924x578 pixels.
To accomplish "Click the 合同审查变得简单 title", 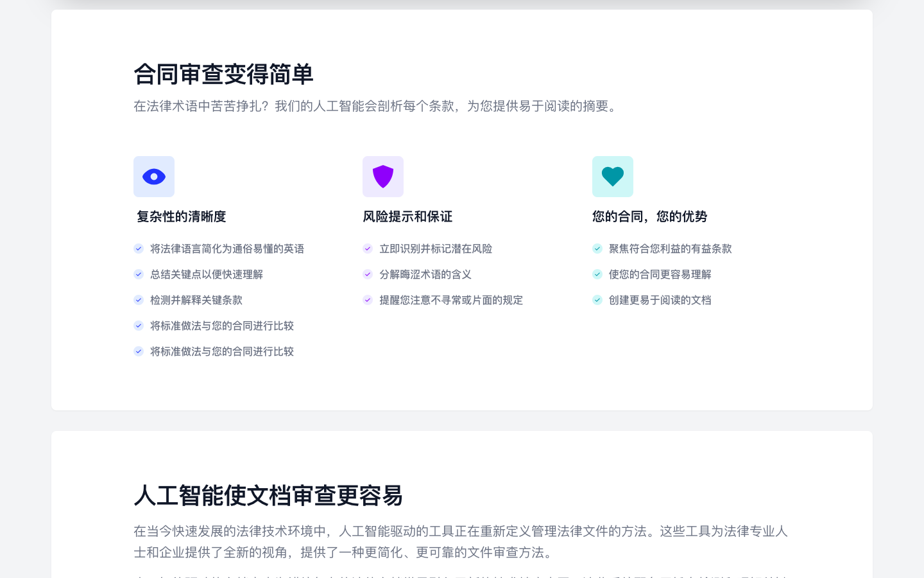I will tap(223, 74).
